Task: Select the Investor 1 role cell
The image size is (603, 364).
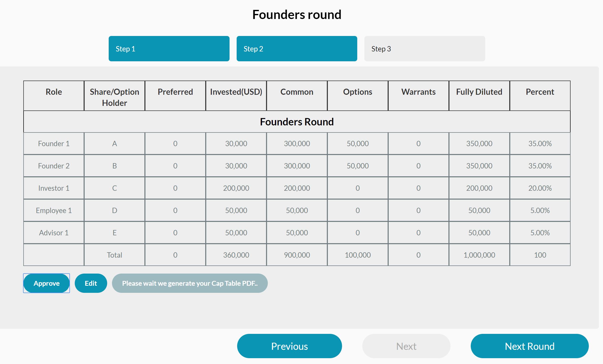Action: (x=54, y=188)
